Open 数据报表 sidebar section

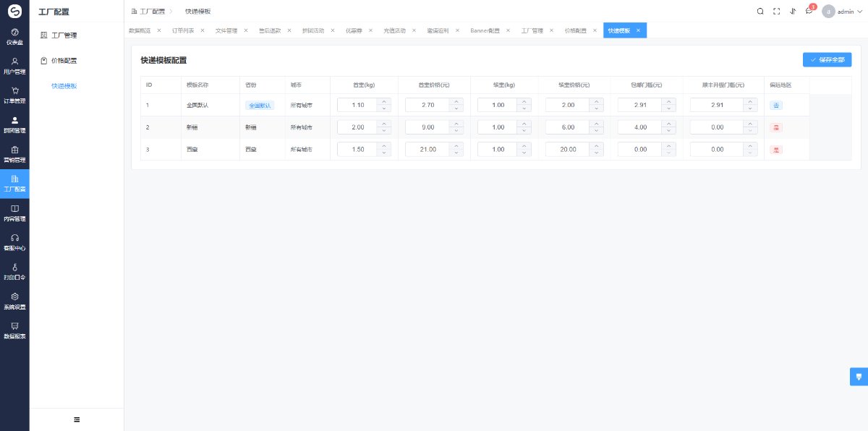click(14, 330)
